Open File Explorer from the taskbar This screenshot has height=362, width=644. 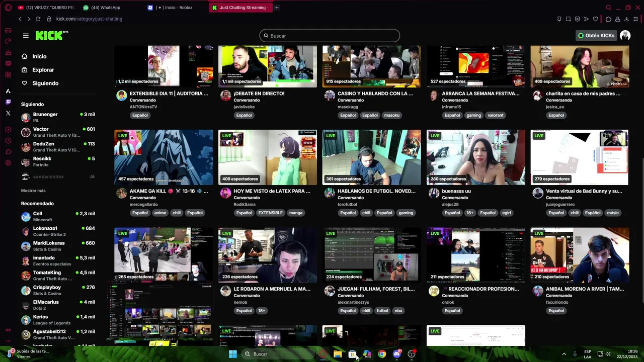tap(338, 354)
